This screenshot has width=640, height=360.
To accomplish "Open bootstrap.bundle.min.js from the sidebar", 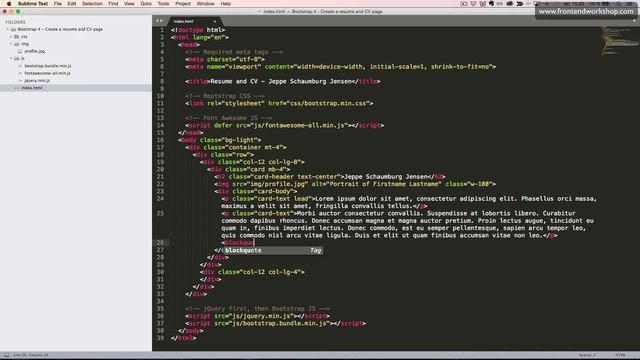I will tap(48, 66).
